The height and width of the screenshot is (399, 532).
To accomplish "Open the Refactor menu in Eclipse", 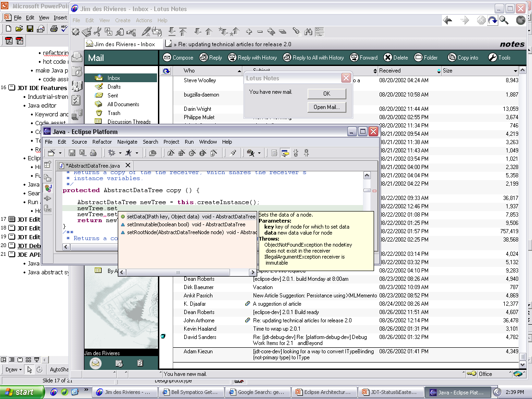I will tap(102, 142).
